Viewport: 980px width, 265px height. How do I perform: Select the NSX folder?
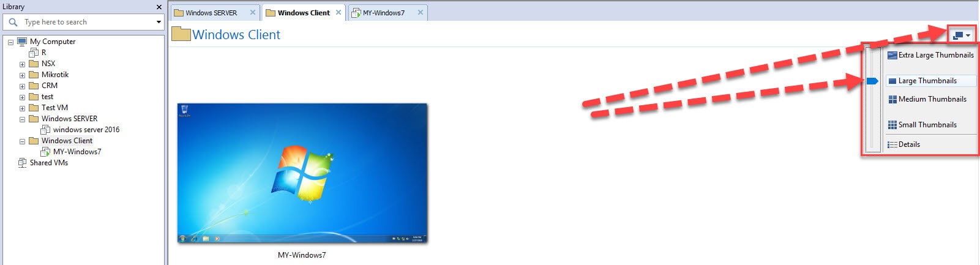(x=48, y=64)
